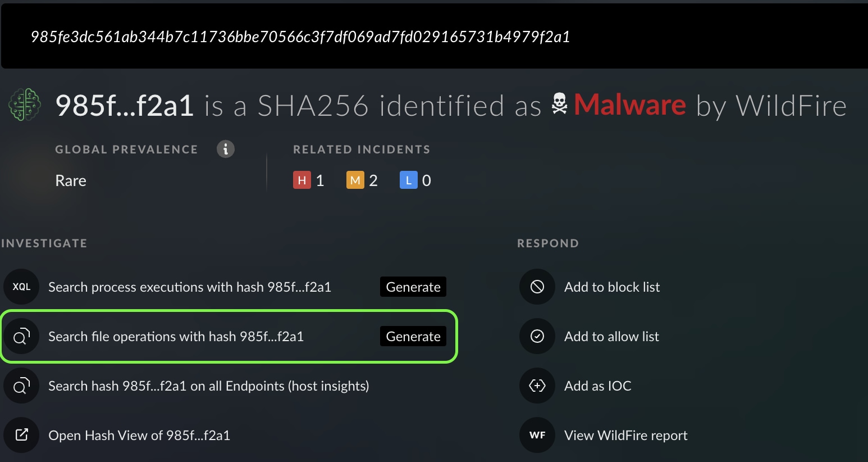Click the XQL icon for process executions

click(x=21, y=287)
